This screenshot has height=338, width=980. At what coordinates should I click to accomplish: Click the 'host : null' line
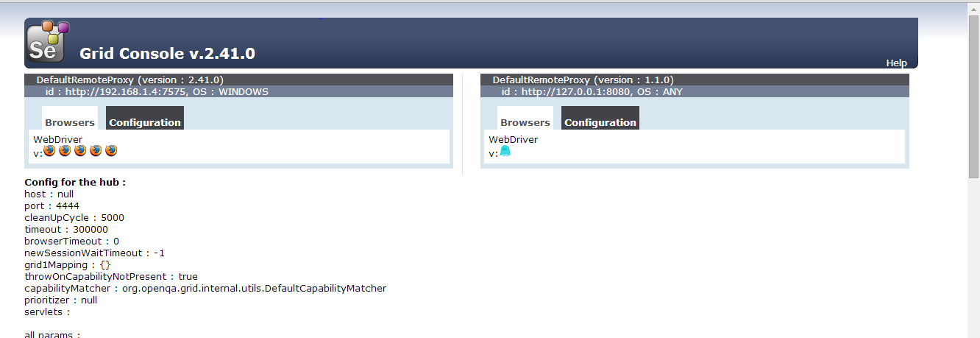click(x=49, y=194)
